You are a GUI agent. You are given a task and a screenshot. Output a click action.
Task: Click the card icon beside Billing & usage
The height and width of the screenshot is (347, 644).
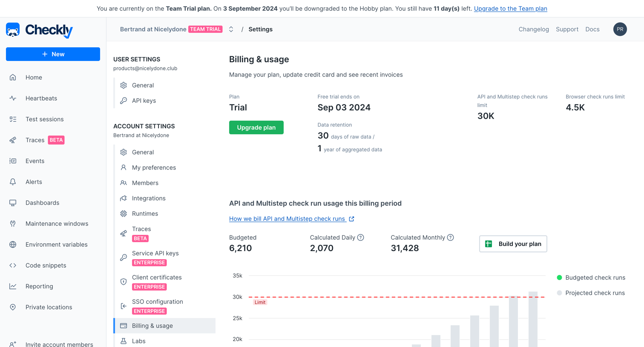124,326
